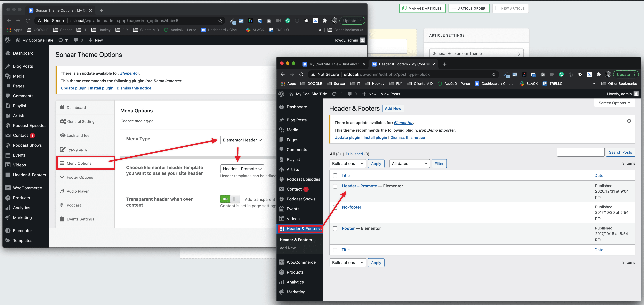Bookmark star in front window address bar

coord(494,74)
